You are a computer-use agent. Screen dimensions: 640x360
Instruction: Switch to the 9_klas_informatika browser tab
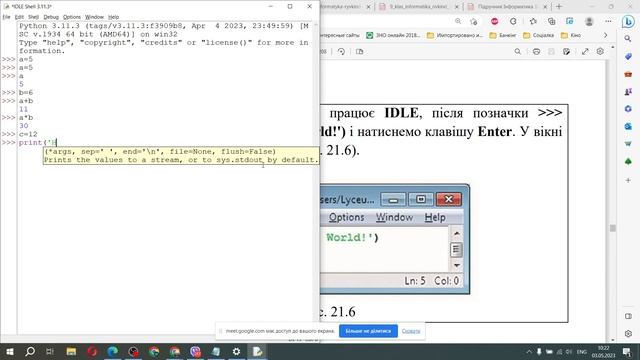point(418,7)
